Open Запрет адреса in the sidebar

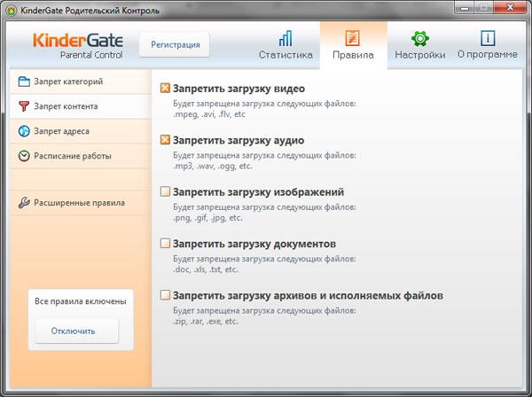pos(81,131)
